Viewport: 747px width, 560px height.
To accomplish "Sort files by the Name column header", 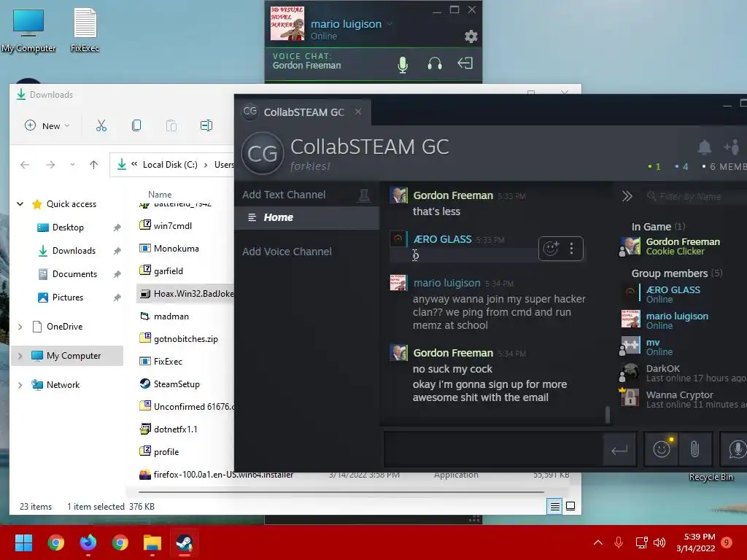I will point(160,194).
